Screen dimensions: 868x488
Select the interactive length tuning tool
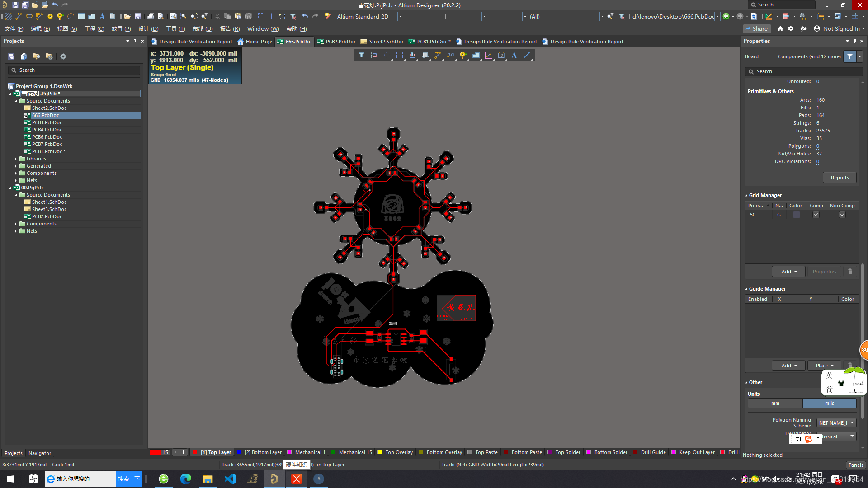pyautogui.click(x=450, y=55)
